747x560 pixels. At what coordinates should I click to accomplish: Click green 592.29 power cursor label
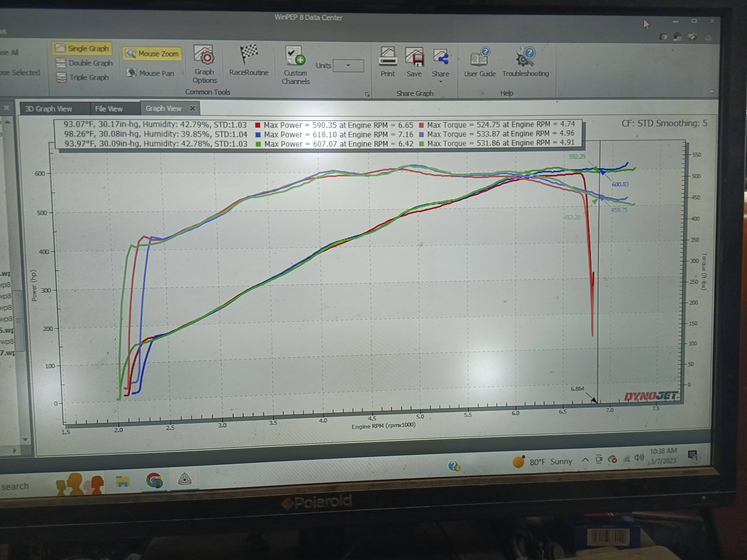coord(577,157)
